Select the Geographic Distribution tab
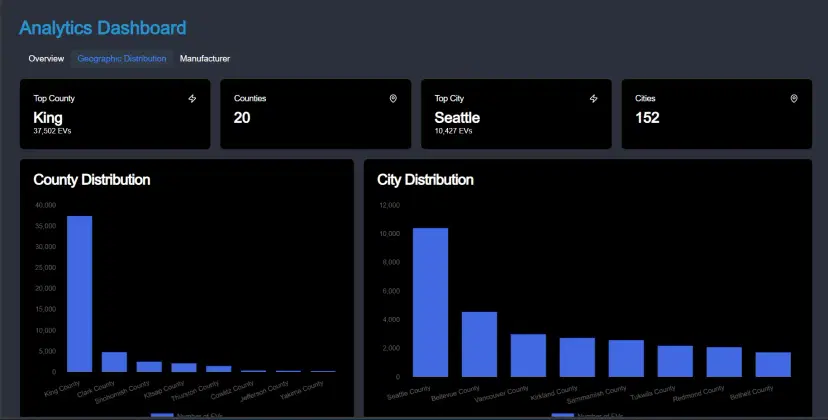The width and height of the screenshot is (828, 420). 122,59
